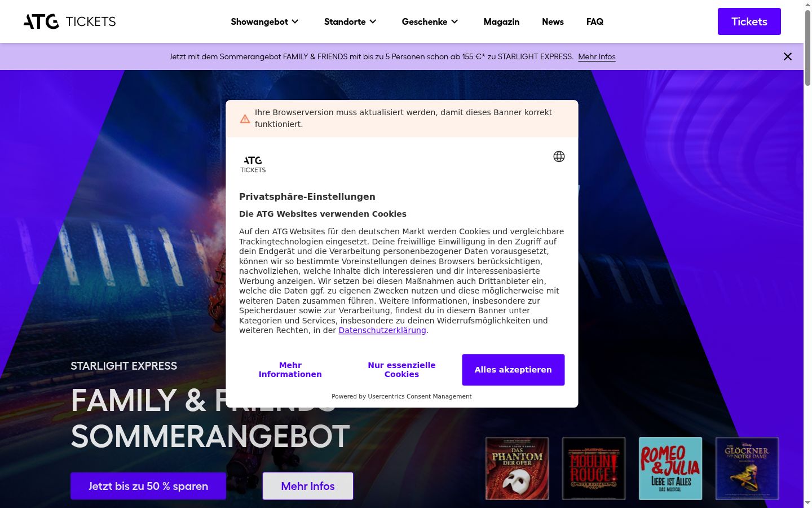Click Jetzt bis zu 50 % sparen
812x508 pixels.
148,486
